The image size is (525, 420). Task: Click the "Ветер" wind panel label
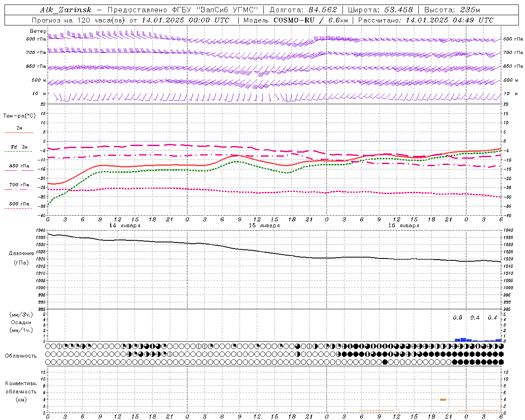coord(38,31)
